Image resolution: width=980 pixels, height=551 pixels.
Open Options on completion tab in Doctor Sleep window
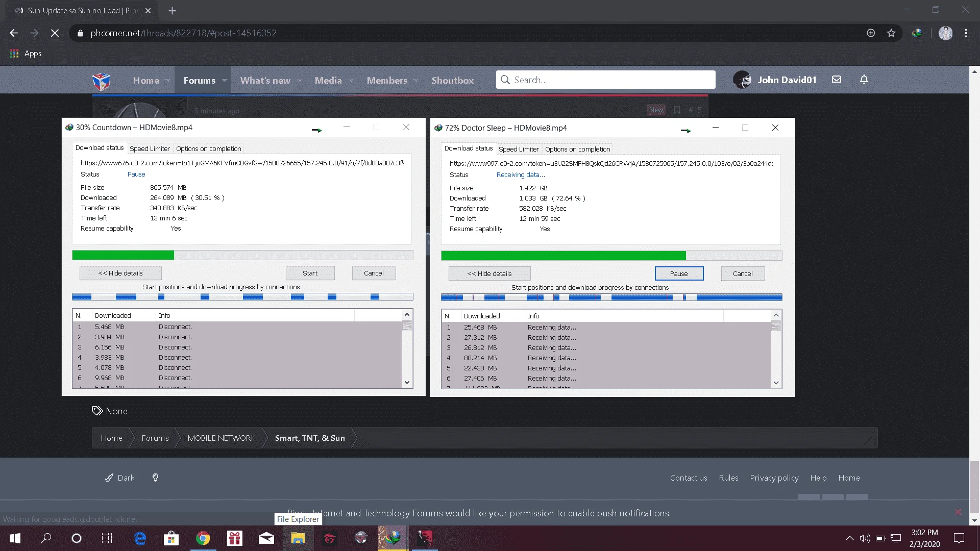click(577, 149)
